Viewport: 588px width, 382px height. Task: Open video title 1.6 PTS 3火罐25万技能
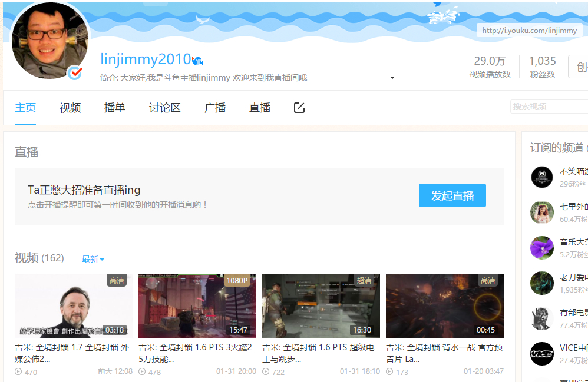[x=196, y=353]
